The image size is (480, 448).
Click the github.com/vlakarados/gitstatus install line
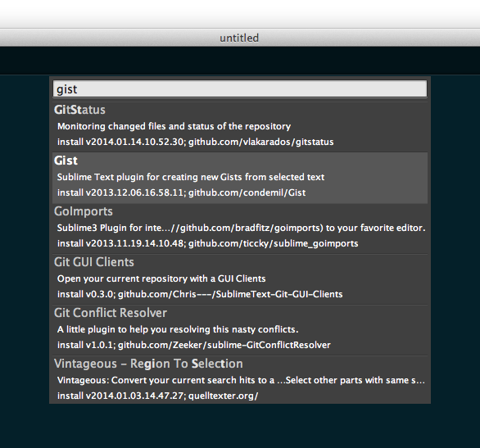pos(195,142)
